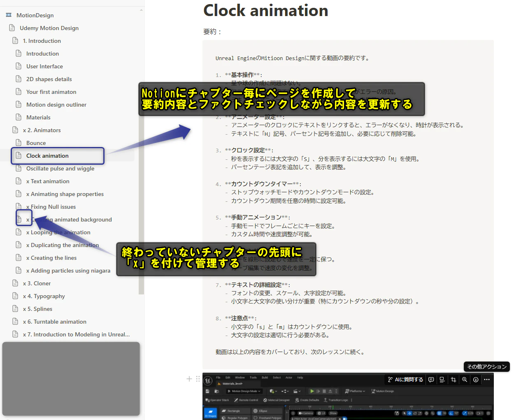Download the embedded image
Screen dimensions: 521x420
click(476, 380)
